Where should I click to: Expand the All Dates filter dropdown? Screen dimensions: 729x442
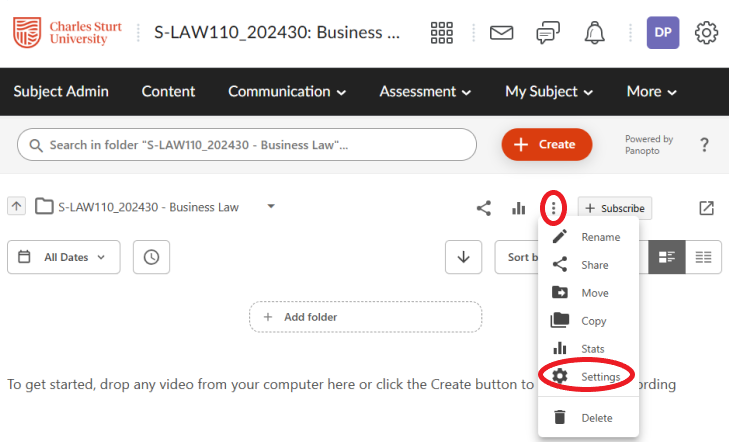(64, 257)
